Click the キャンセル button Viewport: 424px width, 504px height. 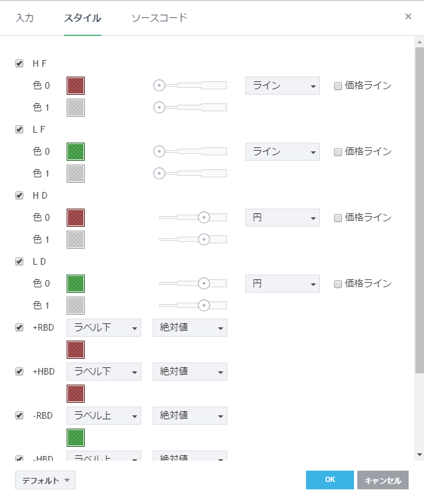[383, 480]
